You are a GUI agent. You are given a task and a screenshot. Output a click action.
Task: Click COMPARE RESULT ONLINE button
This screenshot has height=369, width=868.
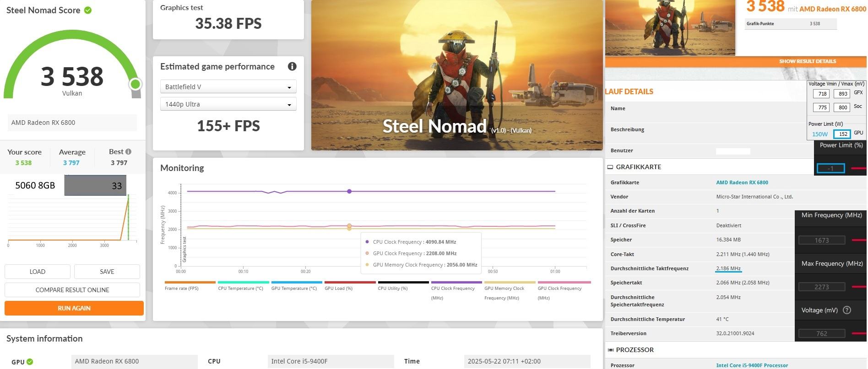pos(72,290)
